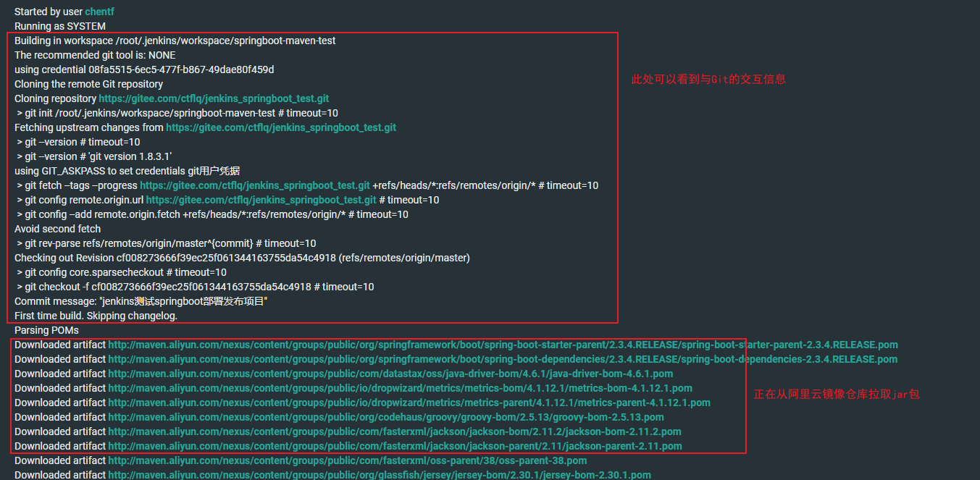The width and height of the screenshot is (980, 480).
Task: Click the 'using credential 08fa5515' line
Action: coord(144,70)
